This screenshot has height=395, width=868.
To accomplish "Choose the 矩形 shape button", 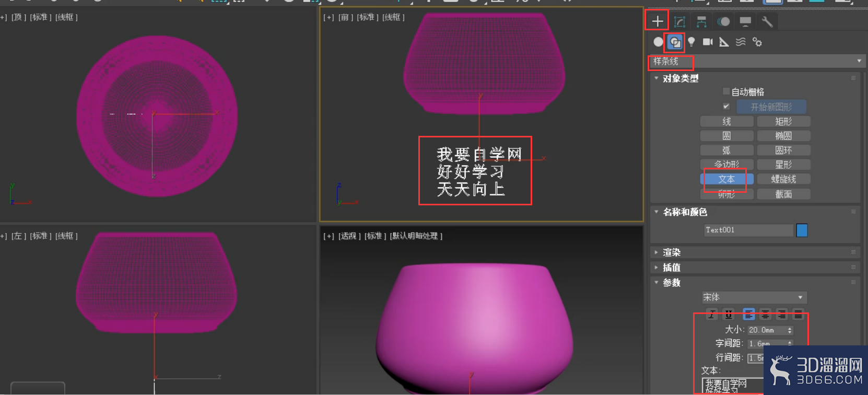I will pyautogui.click(x=783, y=121).
